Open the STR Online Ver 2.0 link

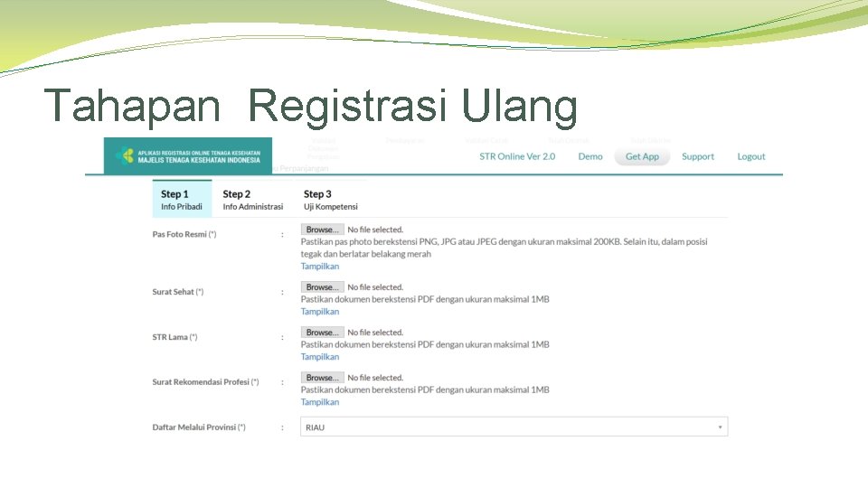click(517, 156)
